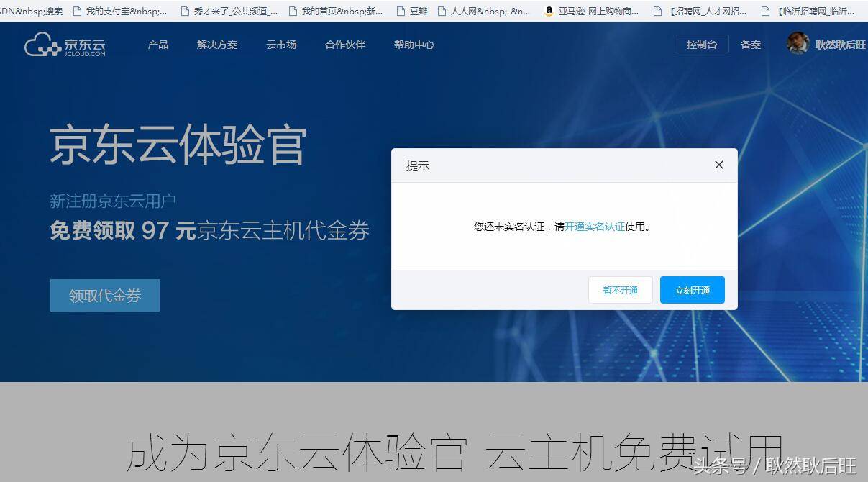Click the 豆瓣 tab page icon

coord(400,11)
